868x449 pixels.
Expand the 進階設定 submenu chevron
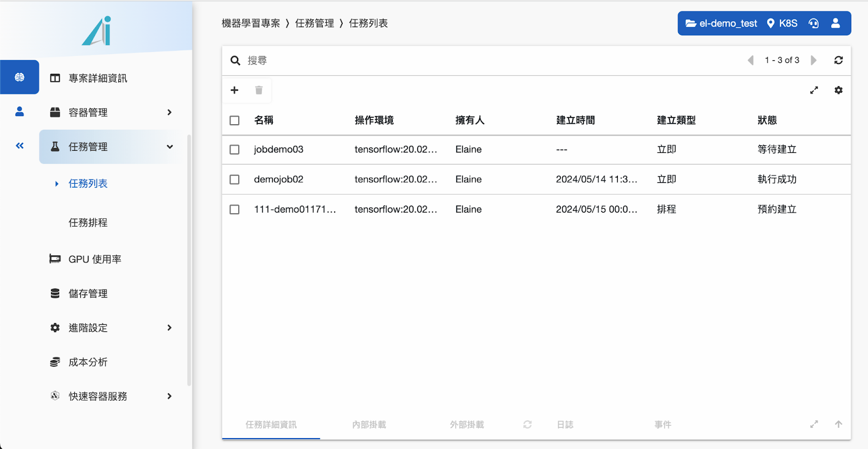[169, 328]
